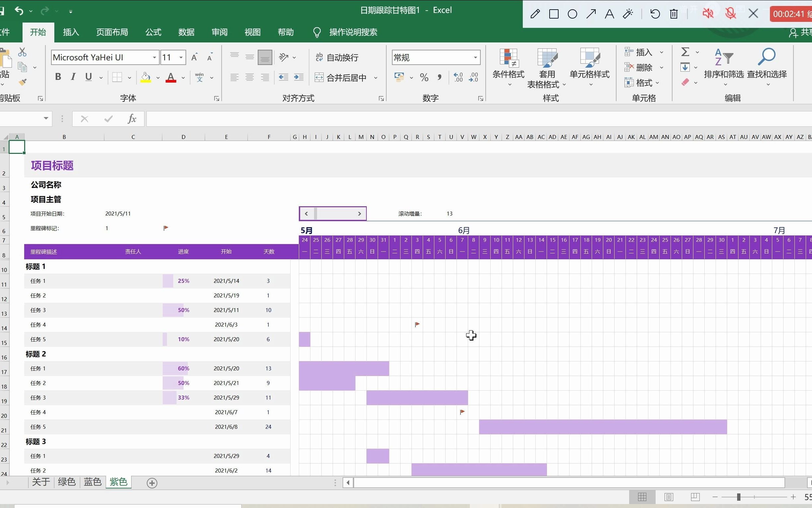Viewport: 812px width, 508px height.
Task: Toggle Bold formatting
Action: point(58,77)
